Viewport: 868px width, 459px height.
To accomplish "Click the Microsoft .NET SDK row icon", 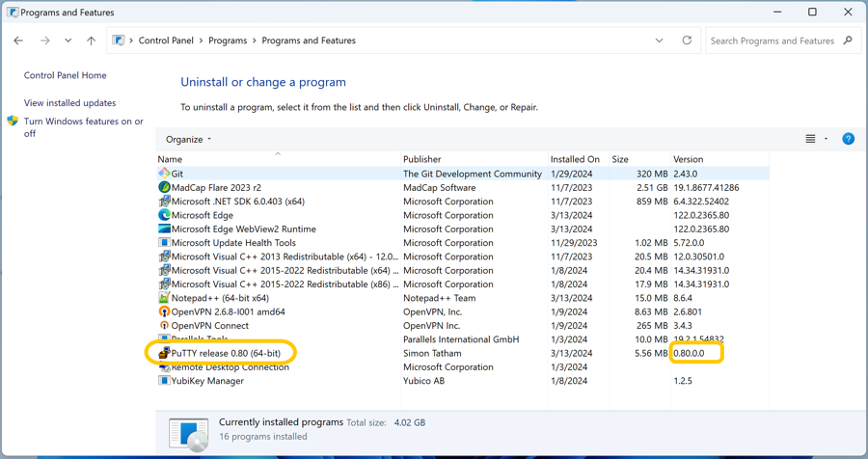I will [164, 201].
